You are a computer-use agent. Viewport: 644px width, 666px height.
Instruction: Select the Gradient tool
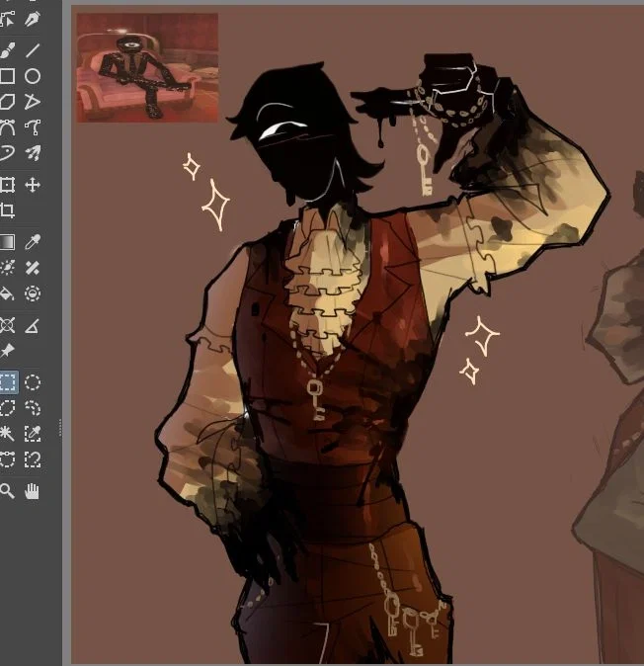point(8,242)
